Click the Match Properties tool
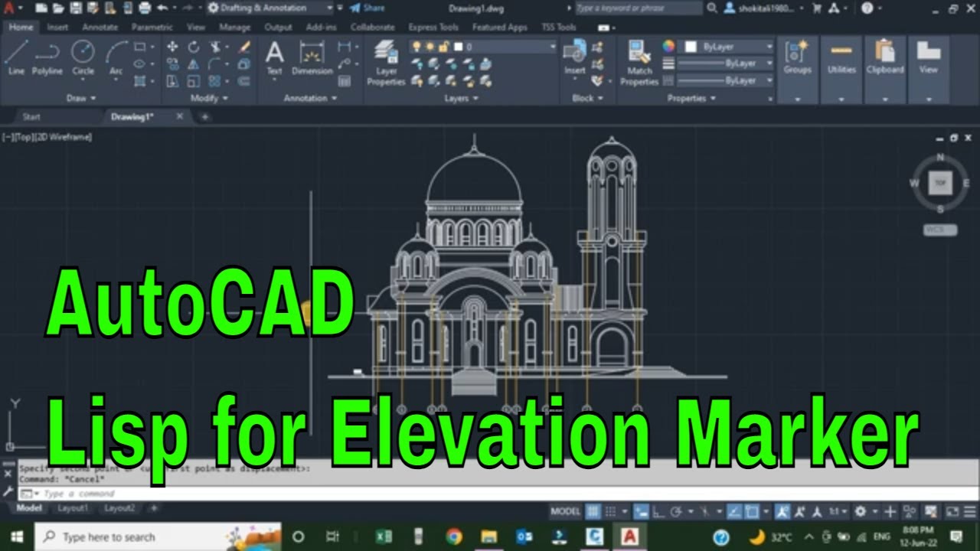The image size is (980, 551). coord(639,63)
